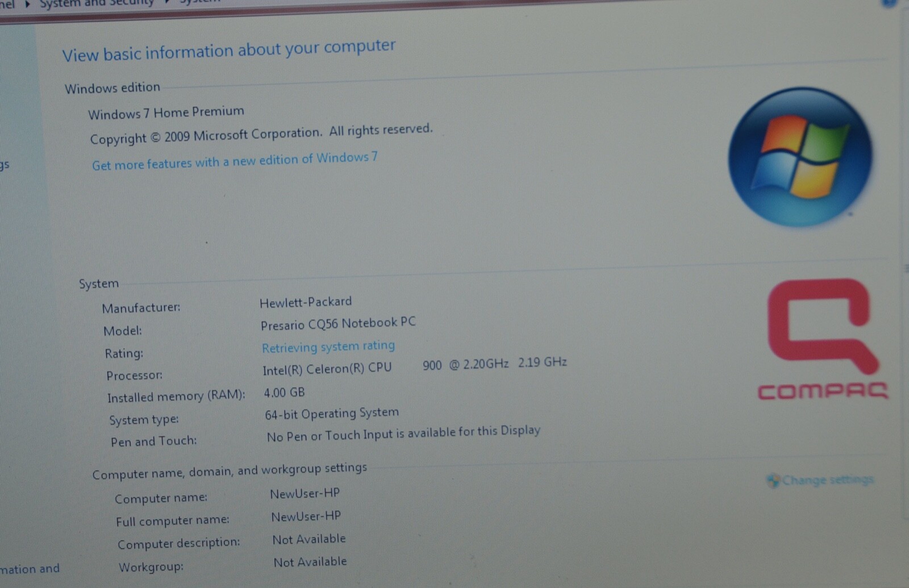Select the 'System' section heading
This screenshot has height=588, width=909.
click(x=99, y=283)
